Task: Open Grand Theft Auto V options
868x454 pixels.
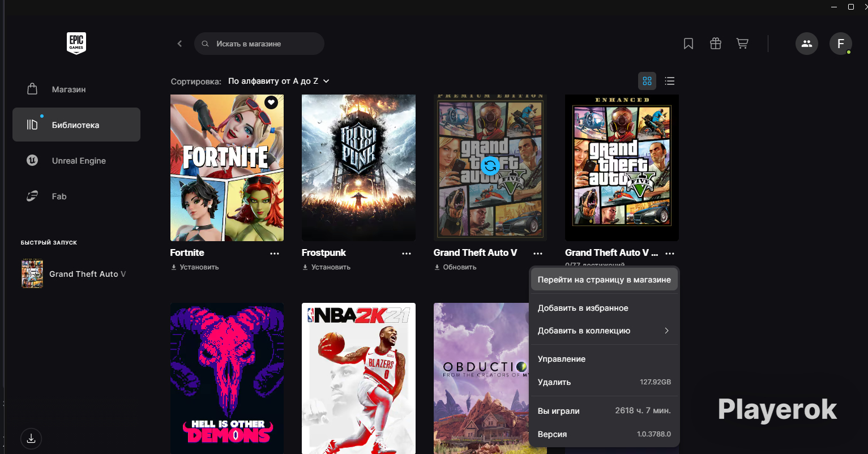Action: click(x=538, y=254)
